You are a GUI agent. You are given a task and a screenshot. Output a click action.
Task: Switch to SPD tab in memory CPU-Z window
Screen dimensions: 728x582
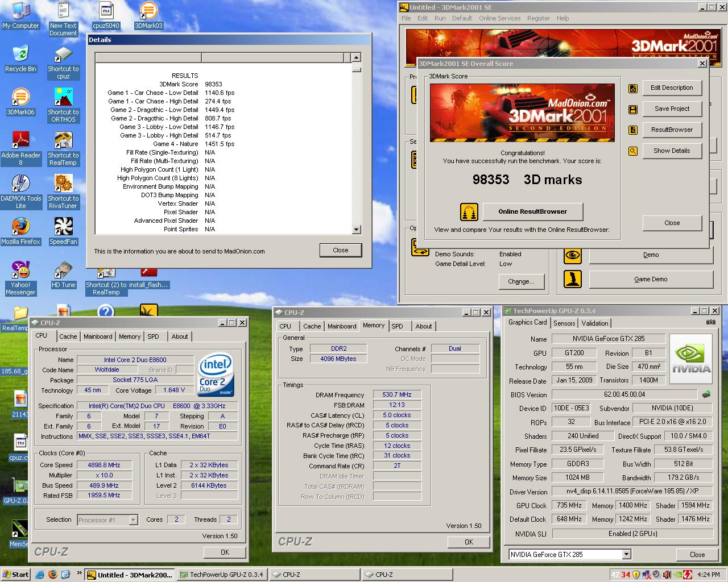click(398, 326)
